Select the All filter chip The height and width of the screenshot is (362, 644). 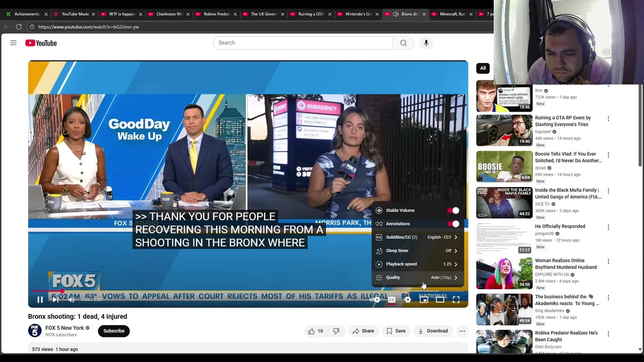click(483, 68)
